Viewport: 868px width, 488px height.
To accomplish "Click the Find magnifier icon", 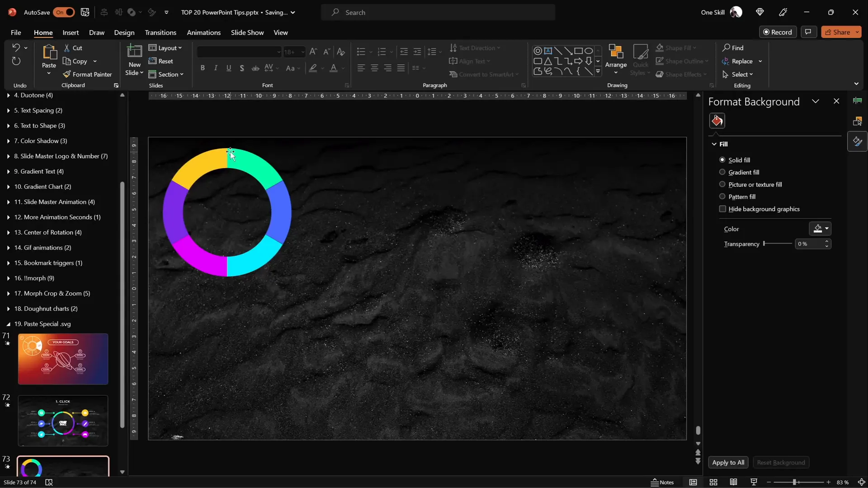I will point(726,47).
